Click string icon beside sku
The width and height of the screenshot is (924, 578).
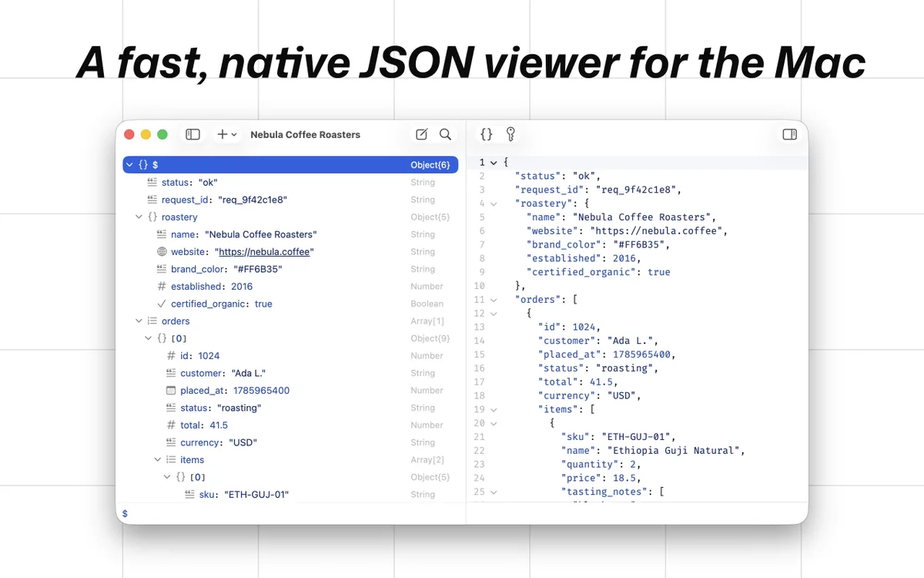(x=189, y=495)
